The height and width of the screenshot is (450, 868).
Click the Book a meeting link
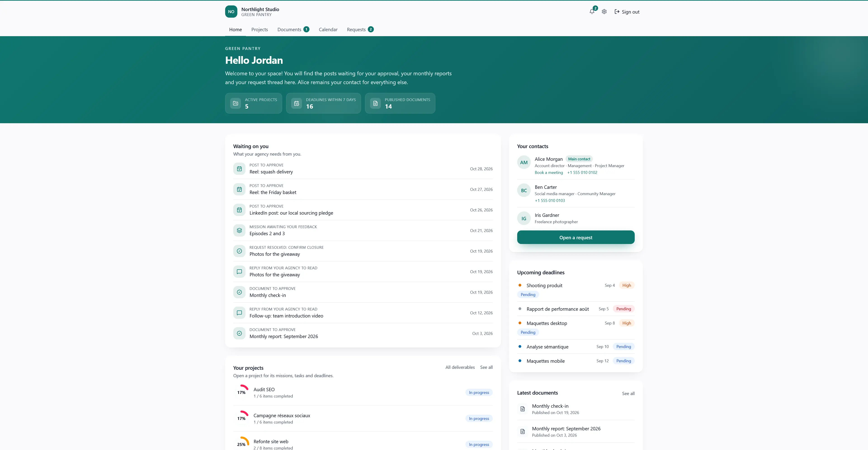click(549, 173)
